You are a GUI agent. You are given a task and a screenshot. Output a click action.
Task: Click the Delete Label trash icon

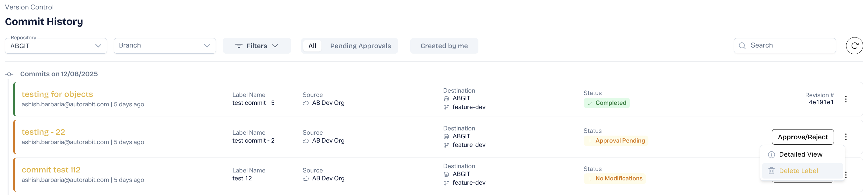771,171
